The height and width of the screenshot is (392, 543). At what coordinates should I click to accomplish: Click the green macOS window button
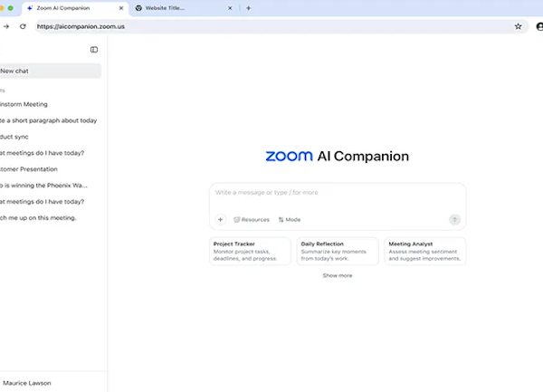point(10,8)
